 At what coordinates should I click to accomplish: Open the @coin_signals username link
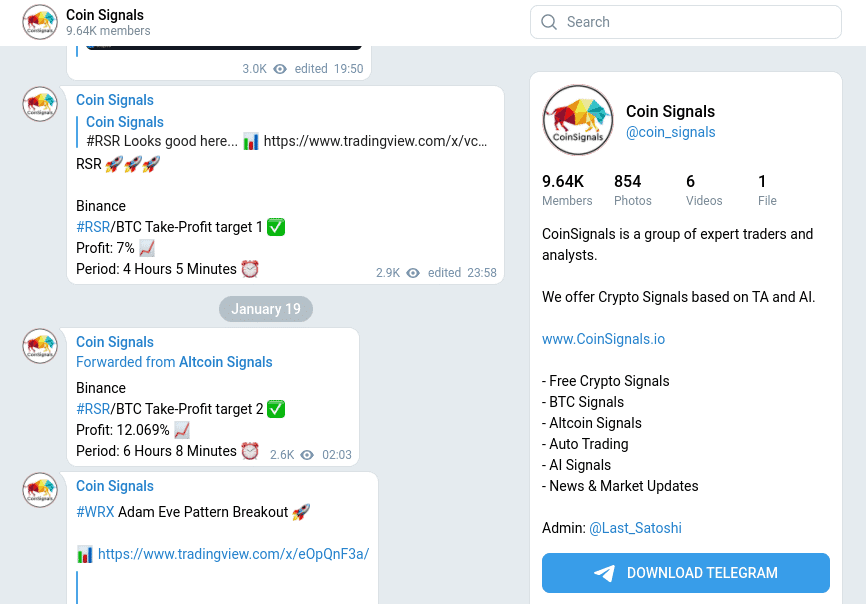pyautogui.click(x=670, y=132)
